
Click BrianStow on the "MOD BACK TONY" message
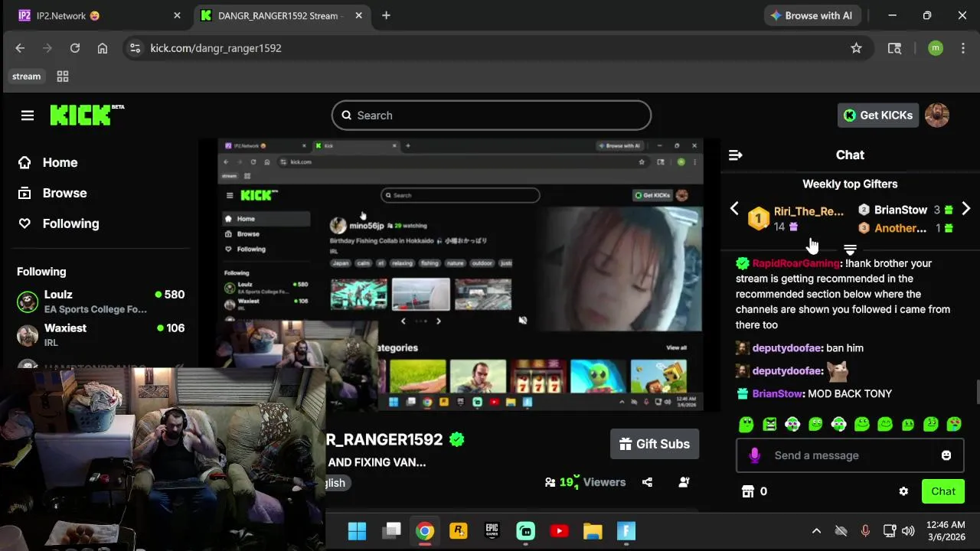tap(777, 393)
